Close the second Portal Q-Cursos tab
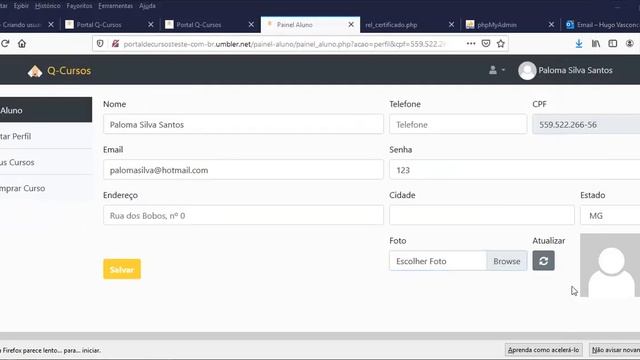Viewport: 640px width, 360px height. tap(251, 24)
